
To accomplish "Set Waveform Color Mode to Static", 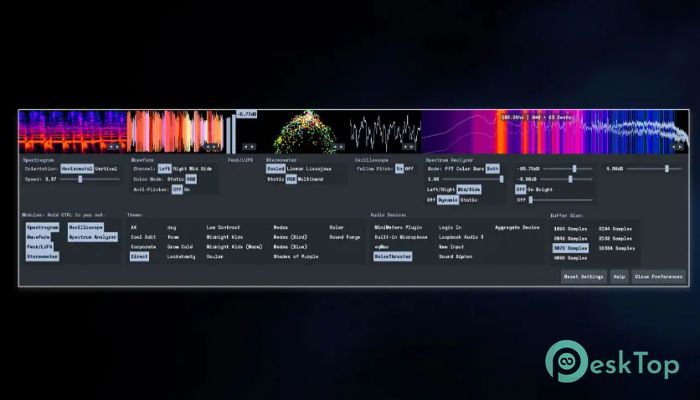I will point(175,179).
